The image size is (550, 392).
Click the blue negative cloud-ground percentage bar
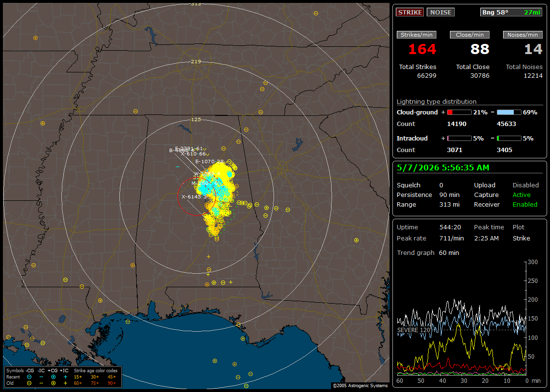509,112
